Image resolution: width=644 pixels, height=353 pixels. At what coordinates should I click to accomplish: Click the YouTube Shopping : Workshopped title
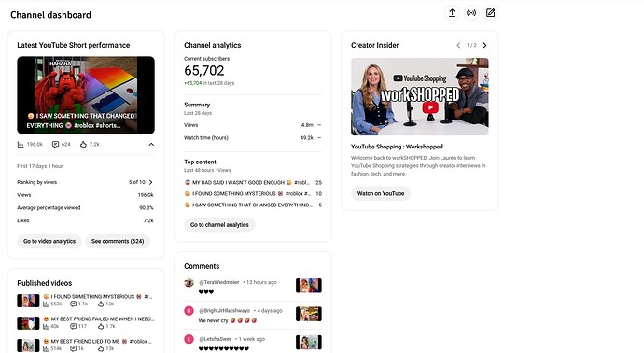(x=397, y=147)
